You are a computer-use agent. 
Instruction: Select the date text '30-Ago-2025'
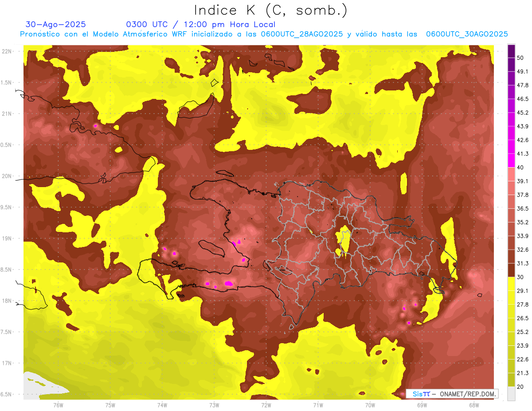(56, 24)
